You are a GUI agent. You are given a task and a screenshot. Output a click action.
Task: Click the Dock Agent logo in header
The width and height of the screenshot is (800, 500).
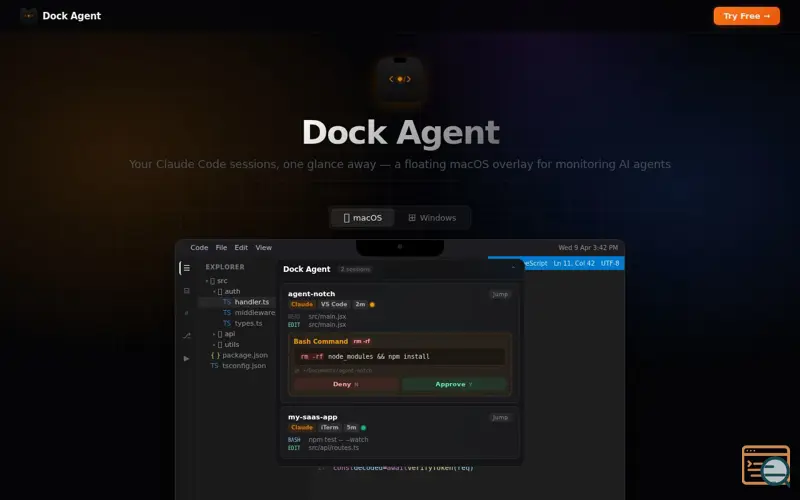(x=29, y=16)
